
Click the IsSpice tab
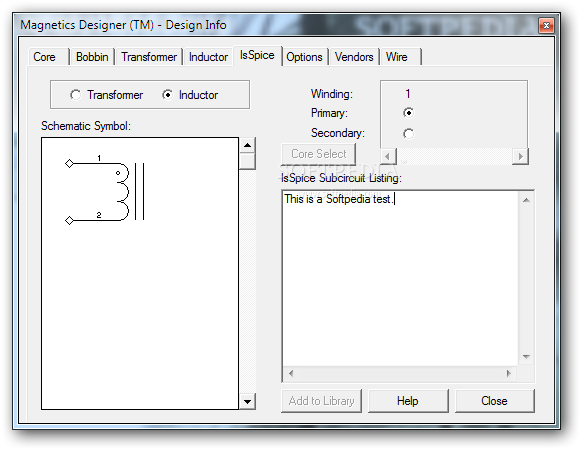(257, 55)
